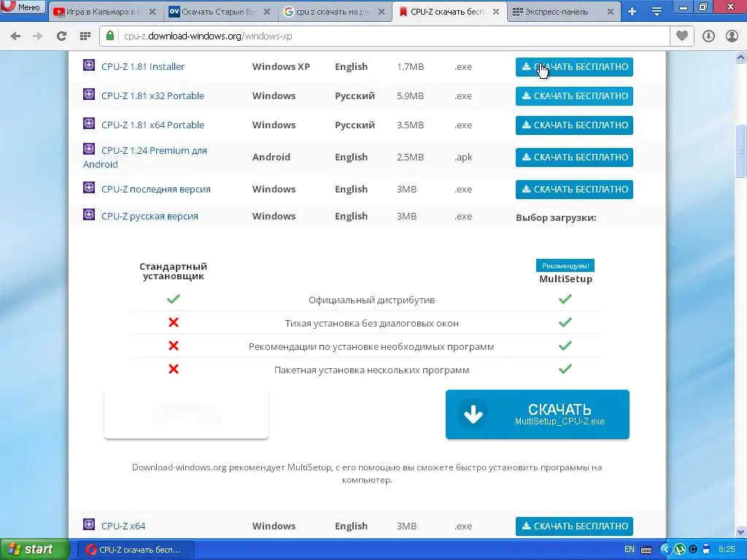Click Тихая установка без диалоговых окон text
747x560 pixels.
pyautogui.click(x=371, y=323)
